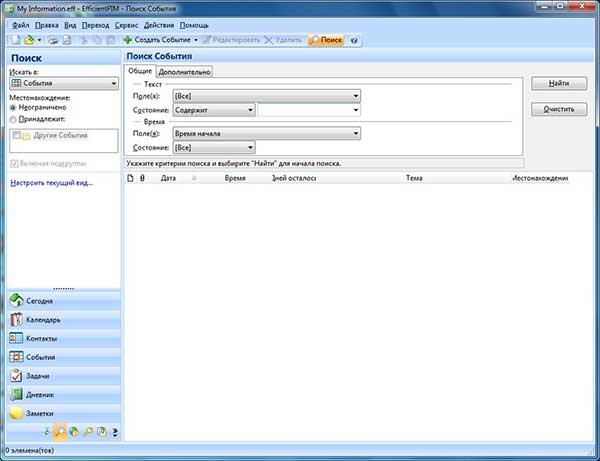Click the Очистить button
Image resolution: width=600 pixels, height=461 pixels.
pyautogui.click(x=559, y=109)
